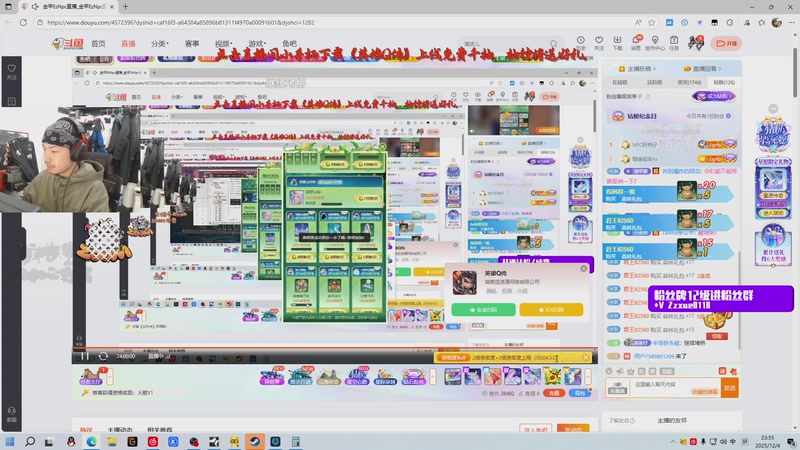Click the 关注 heart icon in left sidebar
This screenshot has width=800, height=450.
11,71
